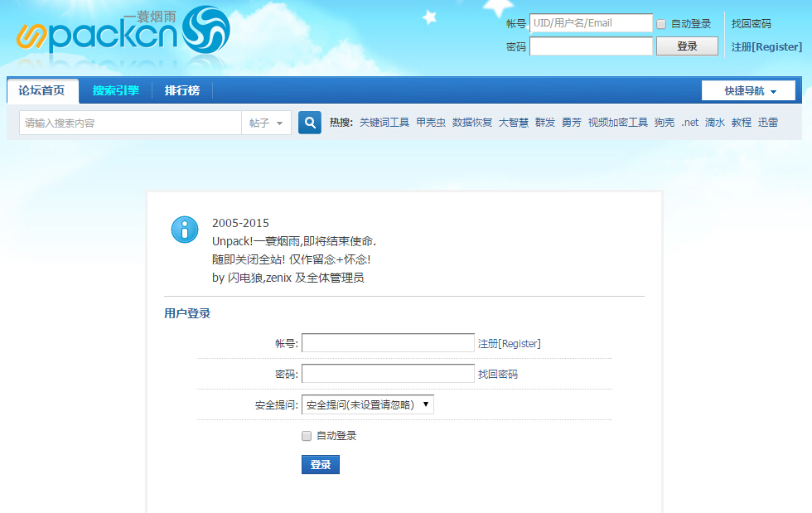Select the 论坛首页 tab

40,90
